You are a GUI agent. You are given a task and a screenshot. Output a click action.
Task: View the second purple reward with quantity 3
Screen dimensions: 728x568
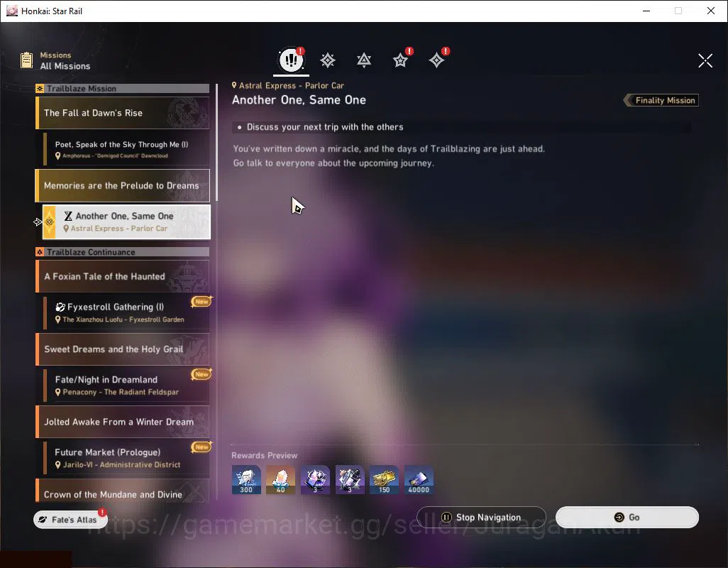pos(350,480)
